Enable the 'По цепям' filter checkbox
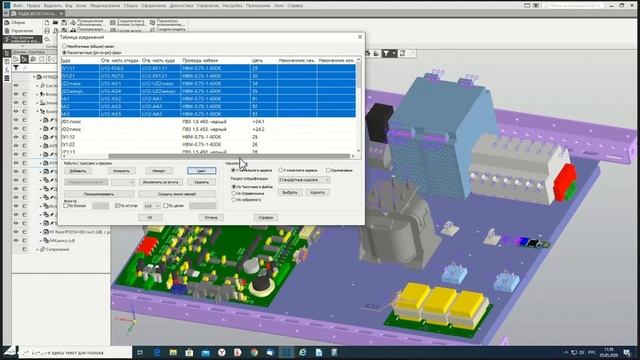 (x=165, y=206)
